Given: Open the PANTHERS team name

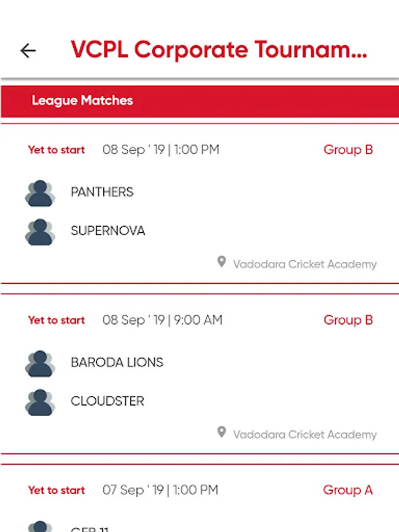Looking at the screenshot, I should [x=102, y=192].
